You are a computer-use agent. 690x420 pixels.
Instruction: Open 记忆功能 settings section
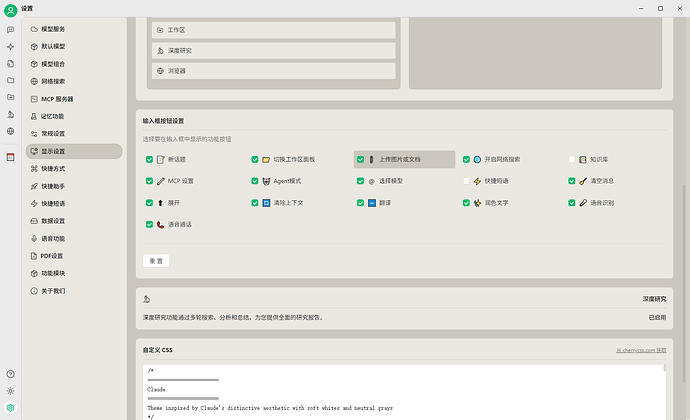73,116
